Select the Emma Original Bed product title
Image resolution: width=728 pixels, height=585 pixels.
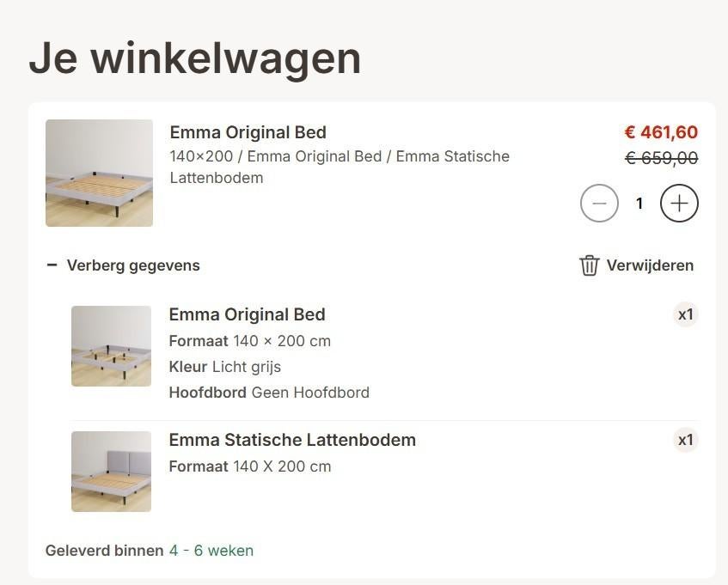click(247, 132)
